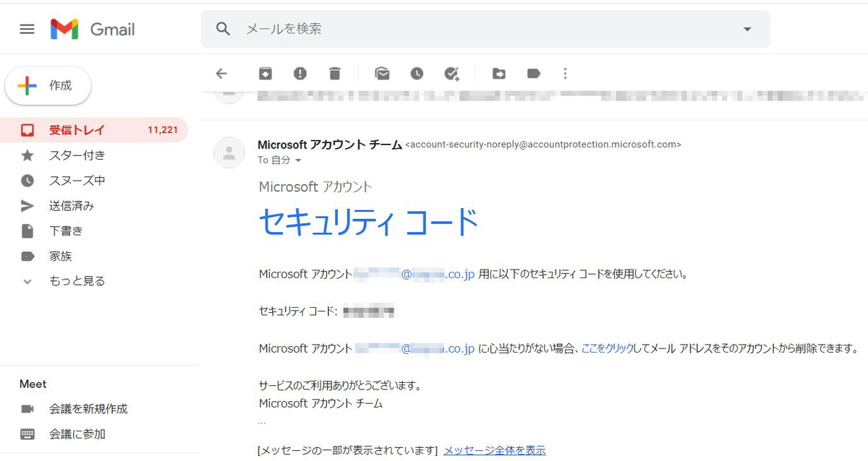868x461 pixels.
Task: Delete this email with trash icon
Action: [x=334, y=73]
